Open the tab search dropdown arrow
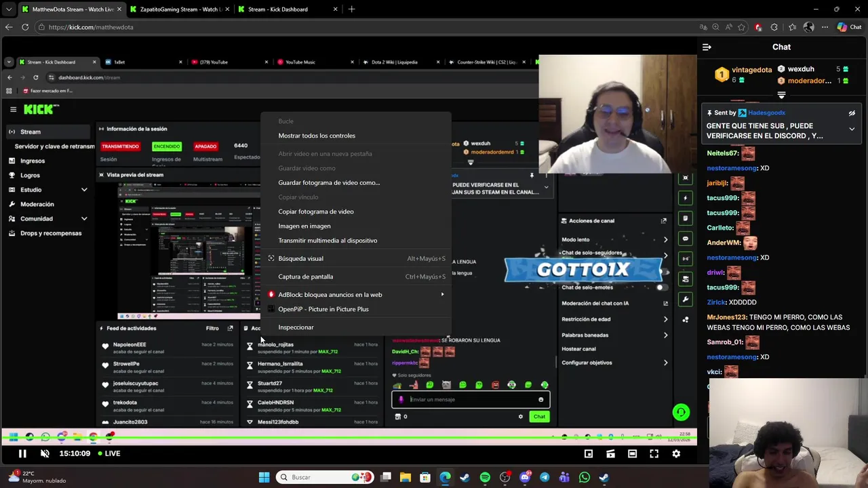 (8, 9)
